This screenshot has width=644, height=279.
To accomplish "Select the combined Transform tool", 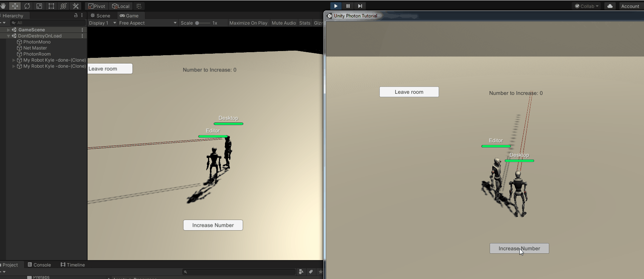I will (63, 6).
